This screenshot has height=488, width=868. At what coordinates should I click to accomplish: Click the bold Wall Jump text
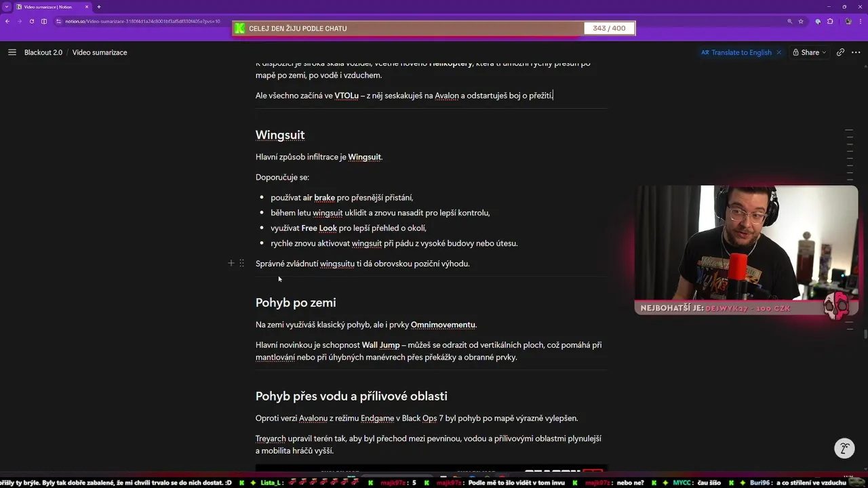click(x=380, y=345)
